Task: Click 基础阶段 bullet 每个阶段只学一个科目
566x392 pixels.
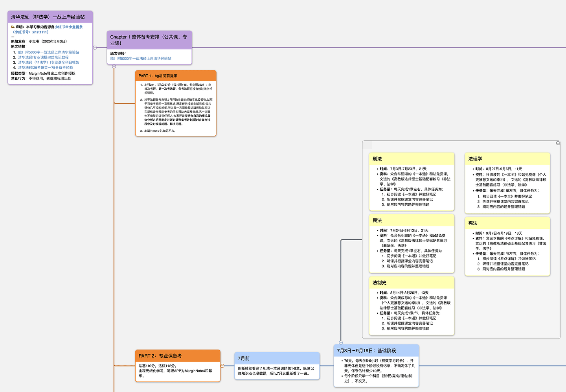Action: point(378,379)
